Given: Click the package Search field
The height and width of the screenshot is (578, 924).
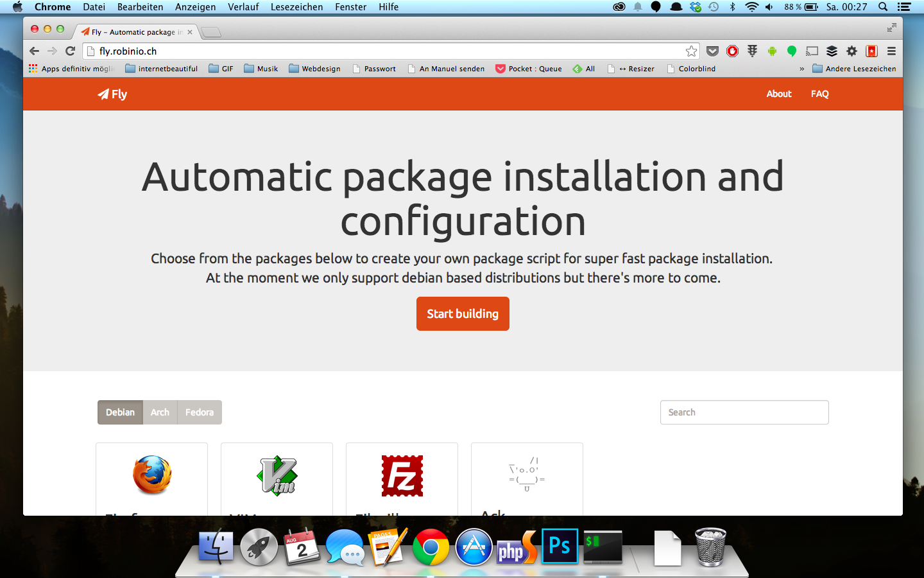Looking at the screenshot, I should [x=744, y=412].
